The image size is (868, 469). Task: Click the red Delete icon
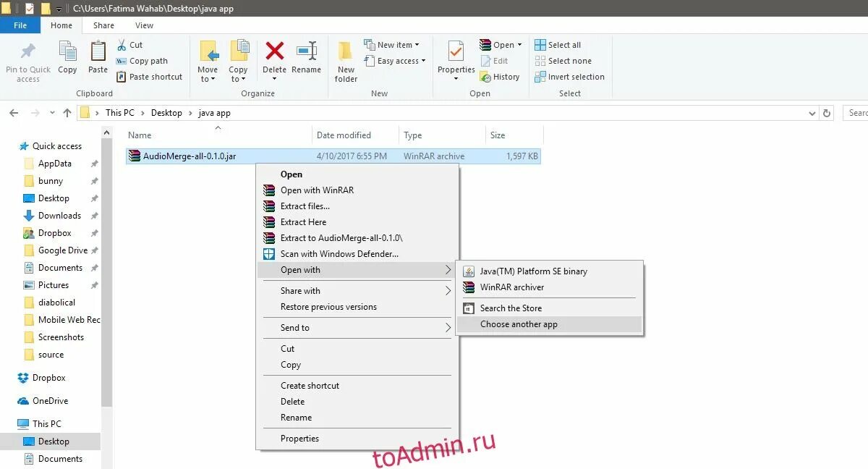point(274,51)
